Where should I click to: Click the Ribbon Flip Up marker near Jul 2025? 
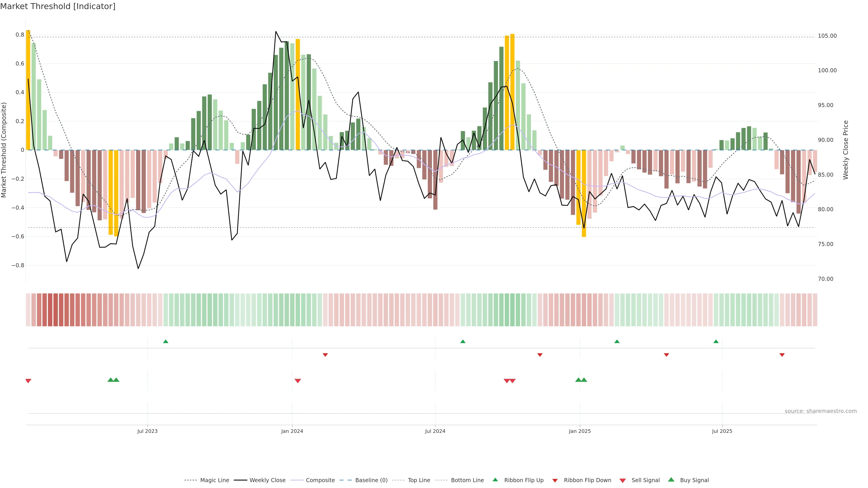point(716,342)
